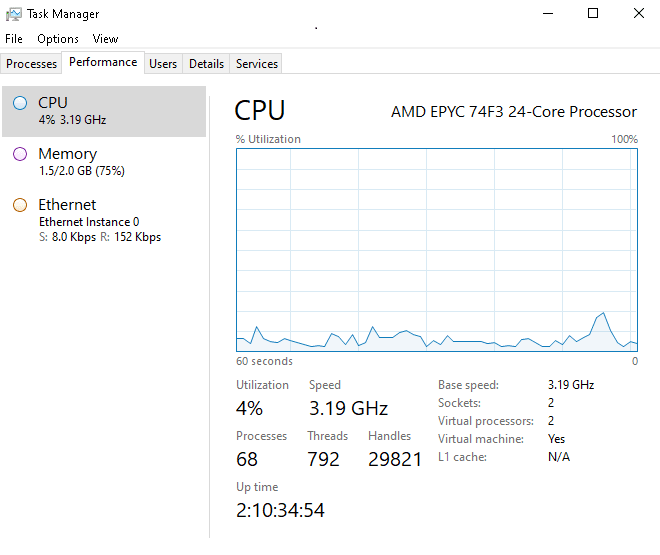Open the File menu
Screen dimensions: 660x555
click(14, 39)
